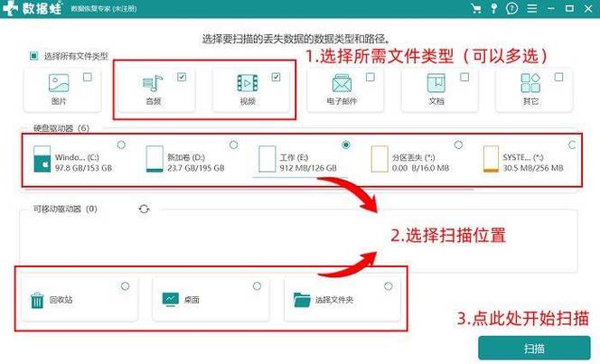Click the 桌面 desktop monitor icon
The image size is (600, 364).
(x=170, y=299)
